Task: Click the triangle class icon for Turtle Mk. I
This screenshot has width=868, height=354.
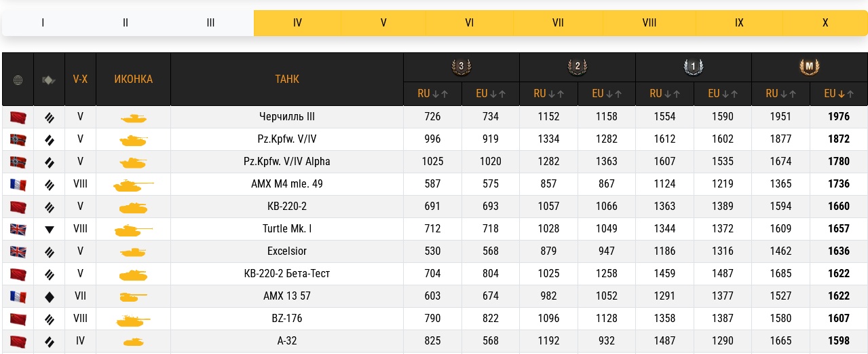Action: [x=49, y=230]
